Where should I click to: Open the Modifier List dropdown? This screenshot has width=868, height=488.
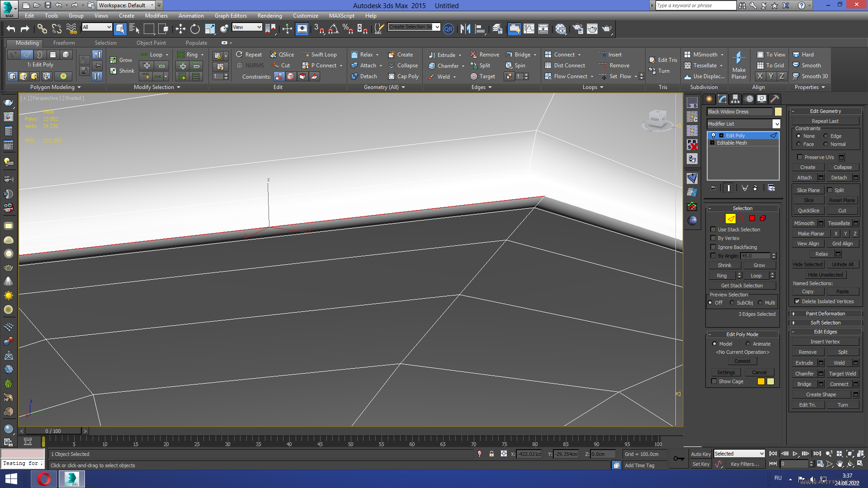pyautogui.click(x=776, y=124)
